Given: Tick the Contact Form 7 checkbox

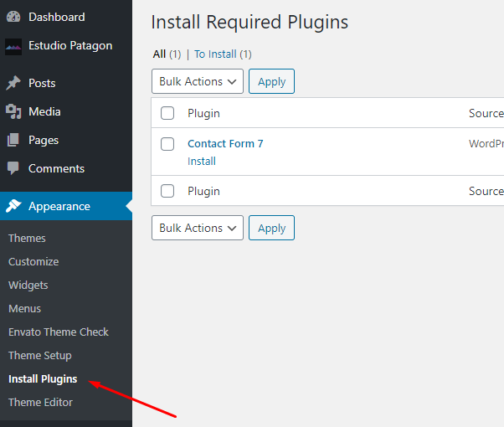Looking at the screenshot, I should (x=167, y=144).
